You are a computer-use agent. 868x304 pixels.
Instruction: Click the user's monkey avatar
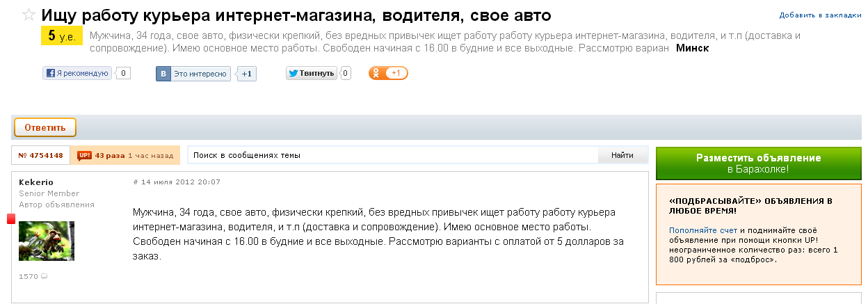click(47, 241)
